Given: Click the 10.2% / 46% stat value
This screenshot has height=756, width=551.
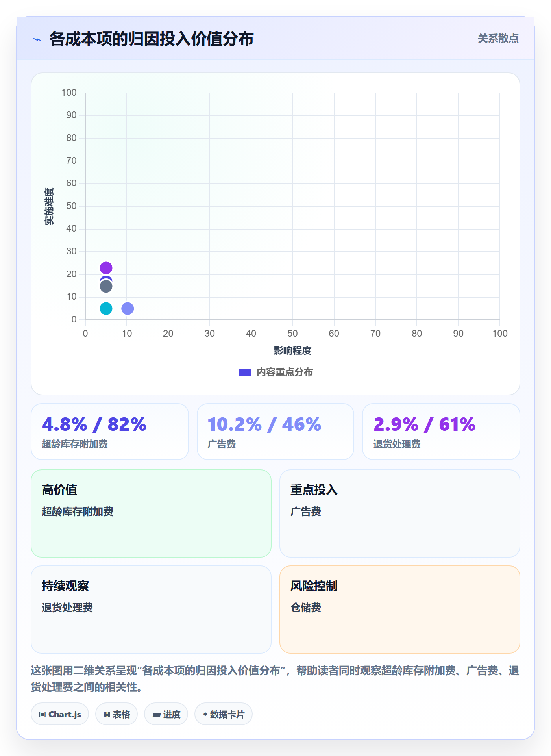Looking at the screenshot, I should click(264, 424).
